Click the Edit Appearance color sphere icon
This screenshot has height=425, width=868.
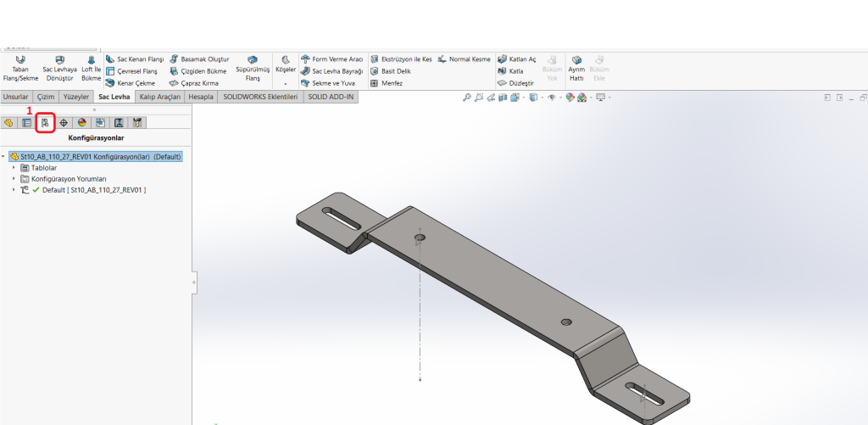(570, 98)
